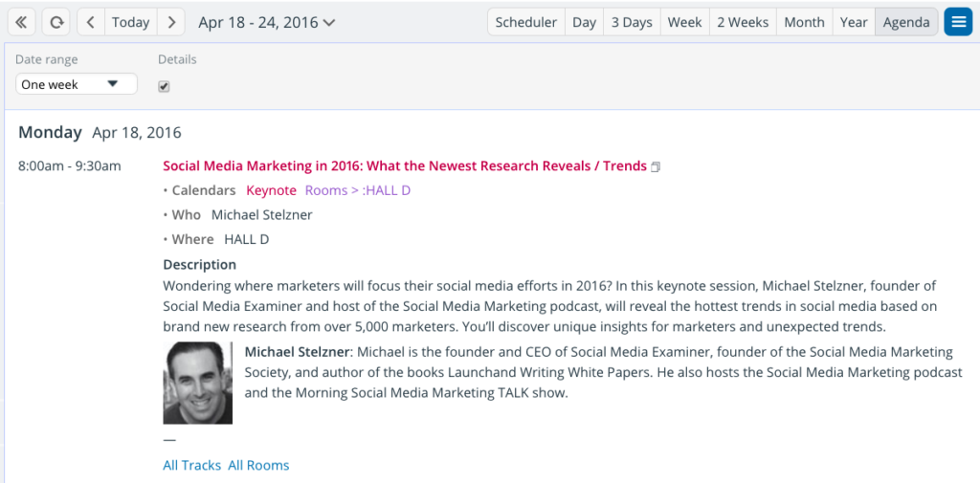980x483 pixels.
Task: Click the Date range label
Action: (47, 59)
